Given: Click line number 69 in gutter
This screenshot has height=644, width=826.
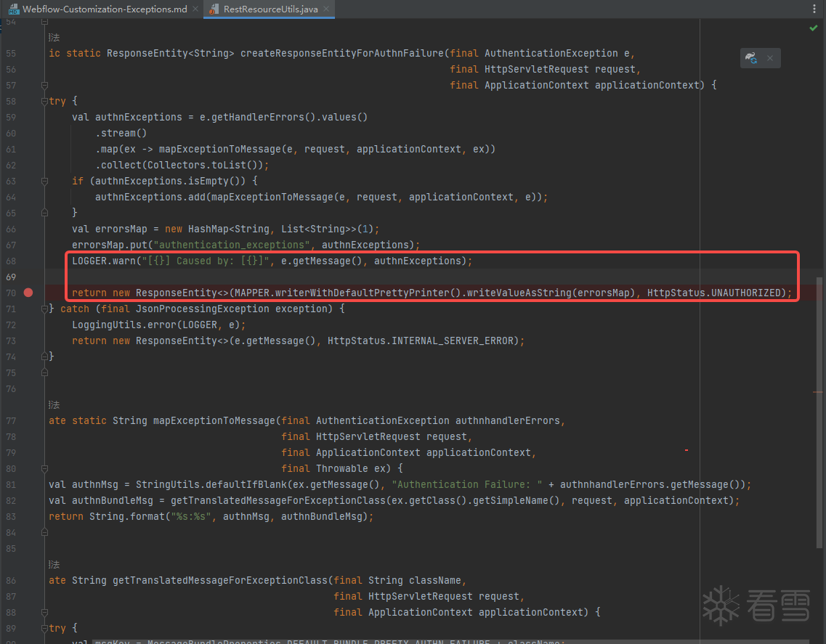Looking at the screenshot, I should (x=11, y=277).
